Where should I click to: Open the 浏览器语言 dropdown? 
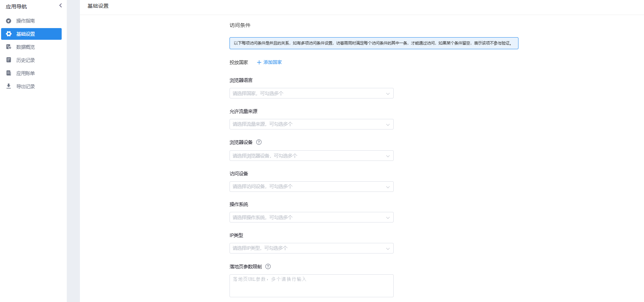point(311,93)
